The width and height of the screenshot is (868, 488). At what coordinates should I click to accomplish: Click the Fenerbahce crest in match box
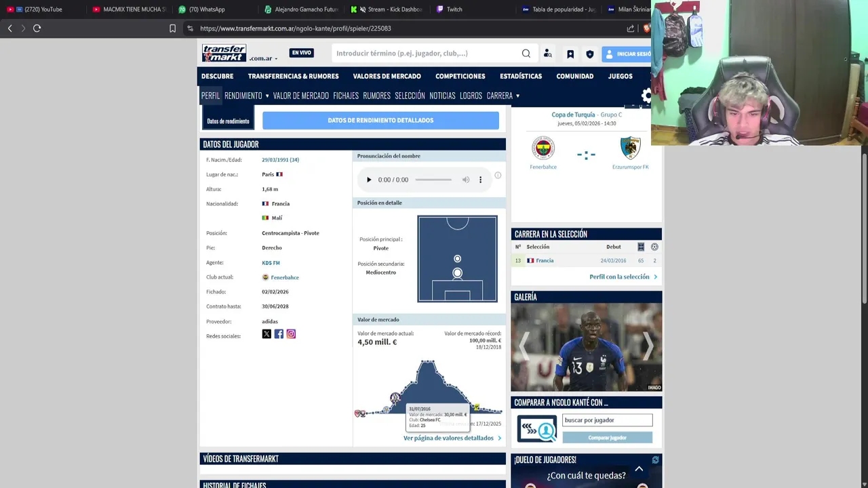[542, 148]
